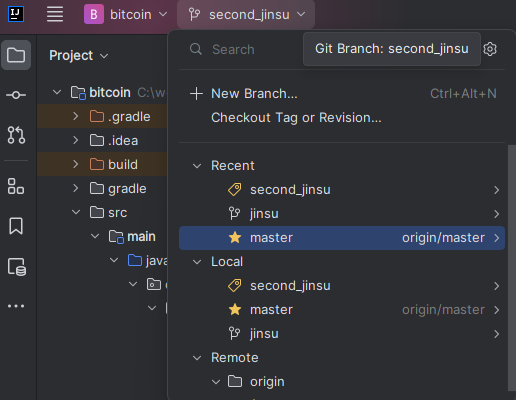
Task: Collapse the origin remote folder
Action: (x=216, y=382)
